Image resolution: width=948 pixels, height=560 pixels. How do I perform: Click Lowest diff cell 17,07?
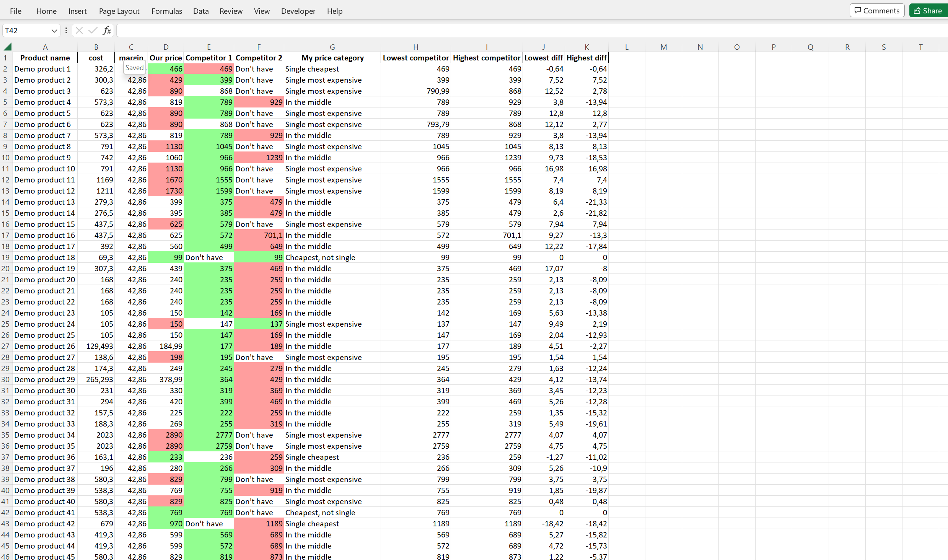[544, 269]
